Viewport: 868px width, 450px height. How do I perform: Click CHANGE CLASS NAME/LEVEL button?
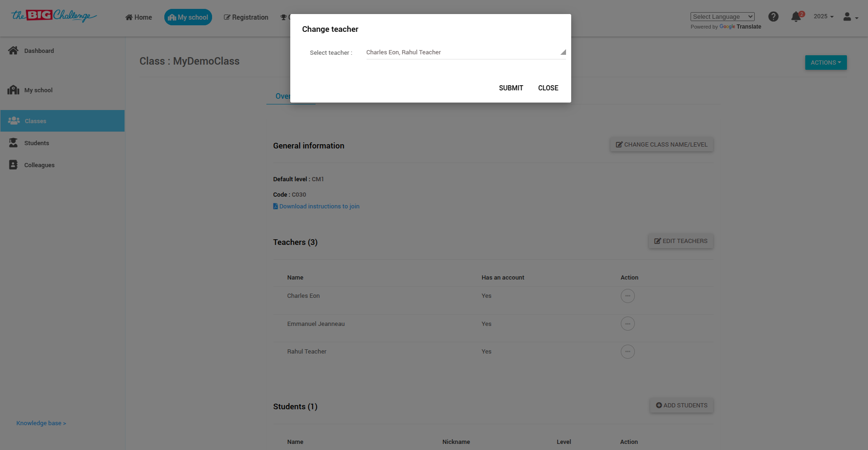click(662, 145)
